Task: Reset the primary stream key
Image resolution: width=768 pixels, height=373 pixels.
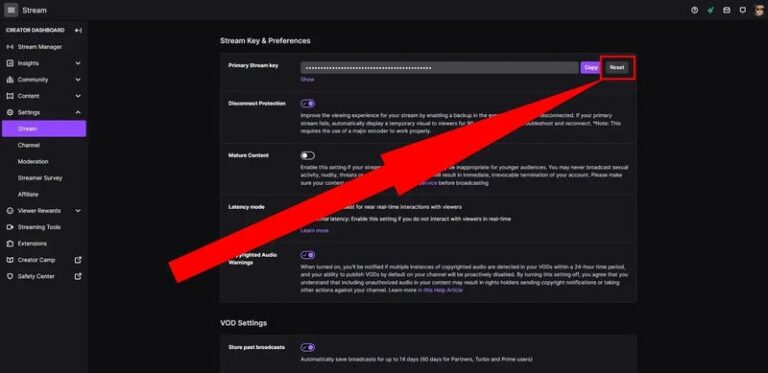Action: [x=617, y=68]
